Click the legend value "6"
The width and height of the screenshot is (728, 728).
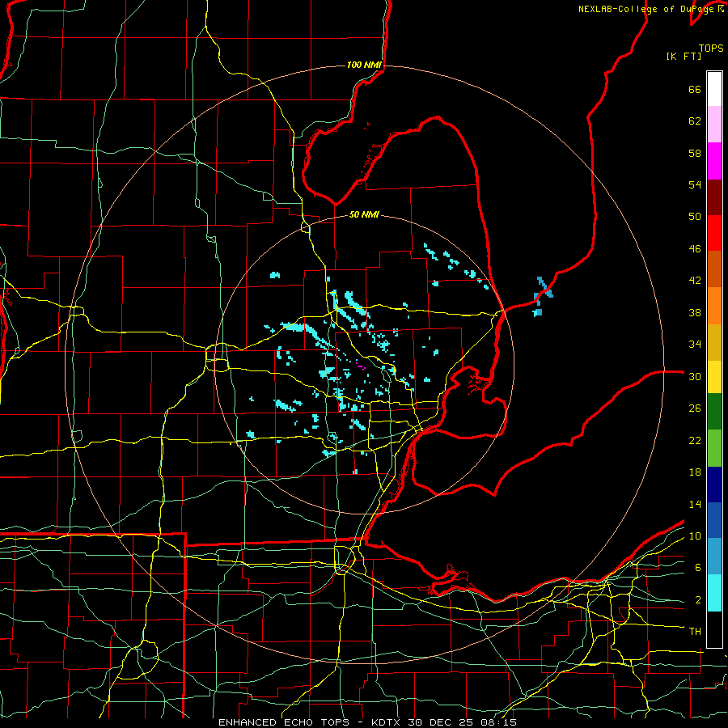coord(698,568)
